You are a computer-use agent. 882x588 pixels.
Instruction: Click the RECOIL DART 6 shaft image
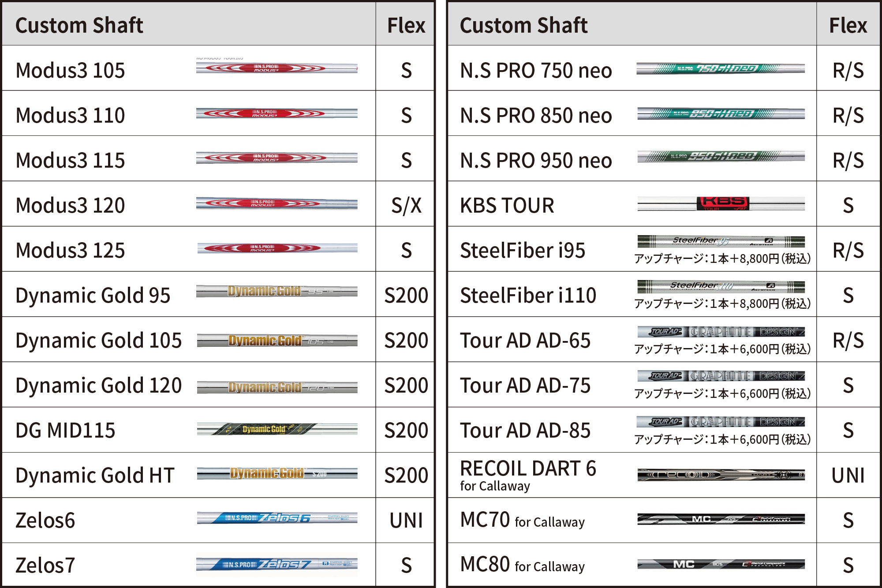[x=721, y=475]
